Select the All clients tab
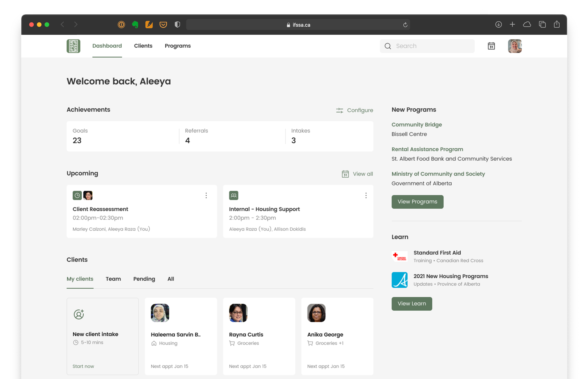Viewport: 588px width, 379px height. (171, 279)
